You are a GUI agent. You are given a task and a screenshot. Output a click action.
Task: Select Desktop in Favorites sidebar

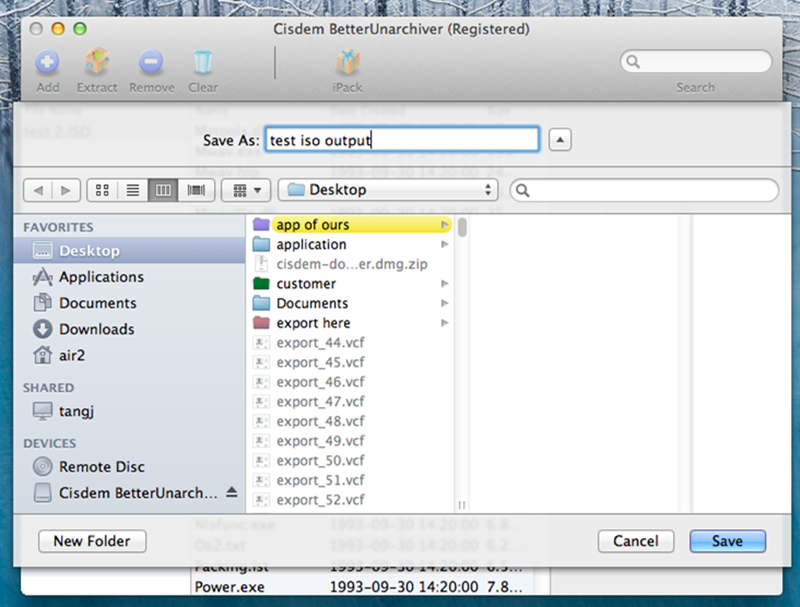(x=129, y=250)
